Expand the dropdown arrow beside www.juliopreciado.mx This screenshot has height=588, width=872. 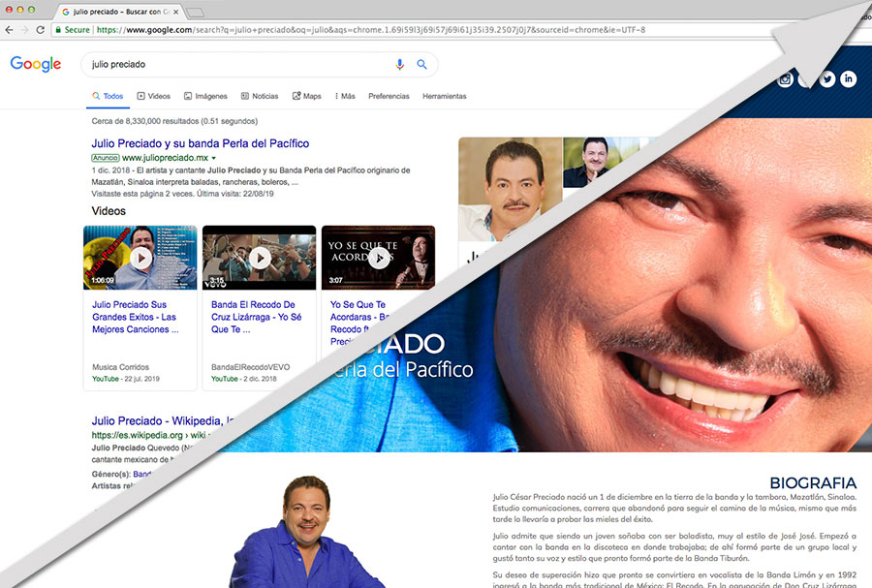click(x=213, y=159)
